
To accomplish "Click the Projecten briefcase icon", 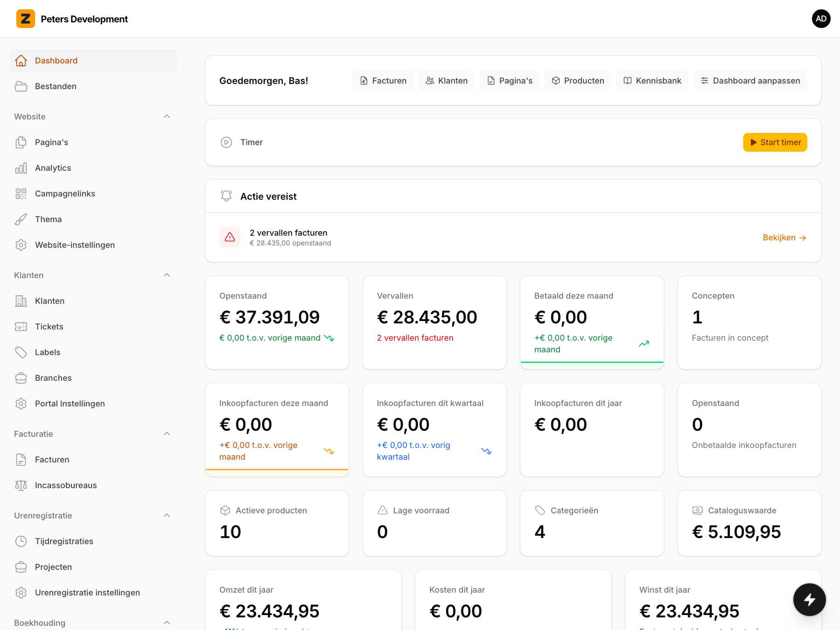I will pos(21,567).
